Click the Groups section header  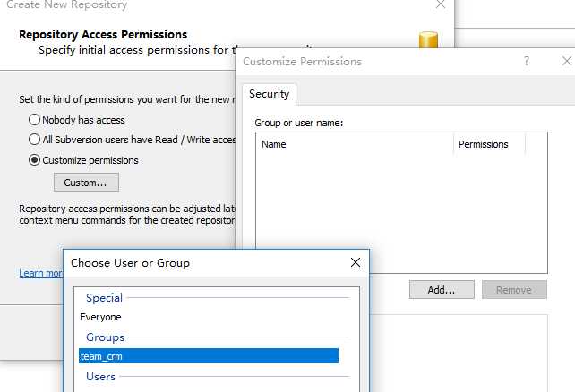tap(105, 337)
